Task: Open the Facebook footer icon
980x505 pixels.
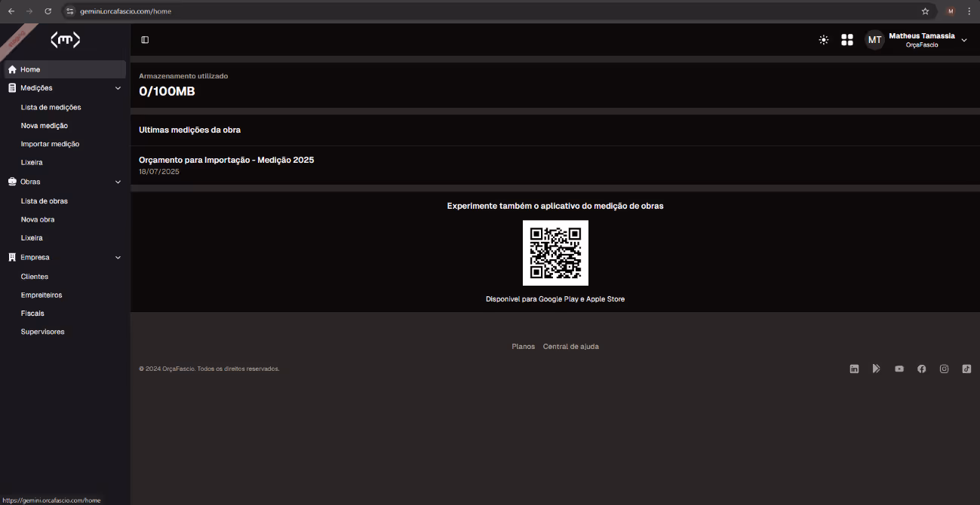Action: (x=921, y=369)
